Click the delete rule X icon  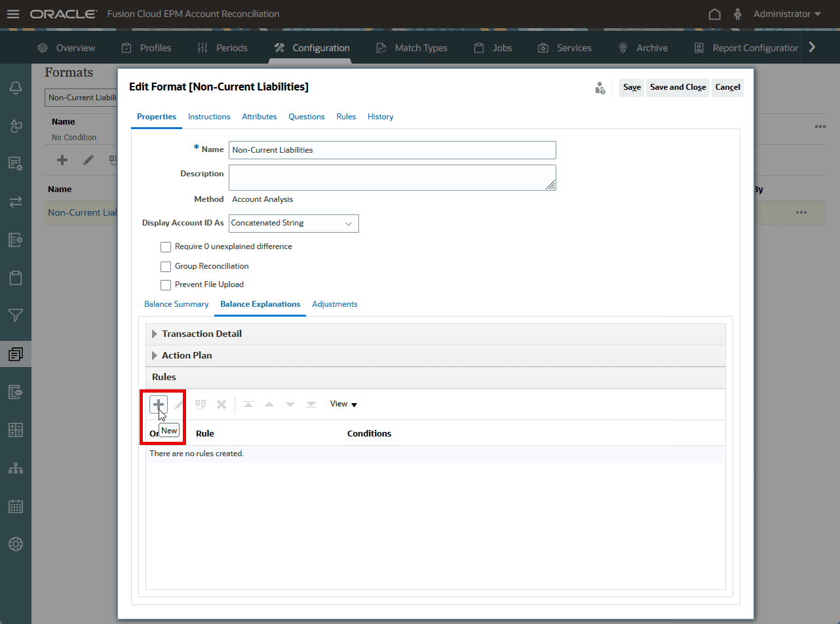pos(221,404)
